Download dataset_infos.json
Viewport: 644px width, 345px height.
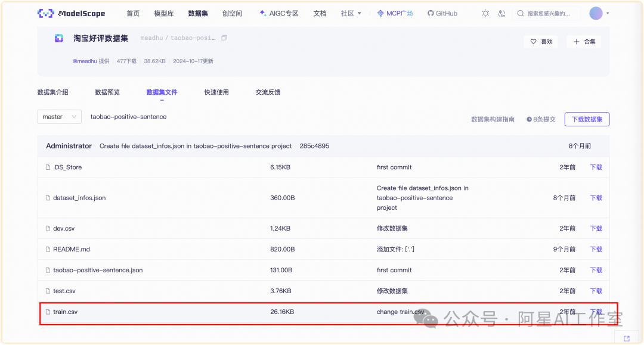(x=596, y=198)
